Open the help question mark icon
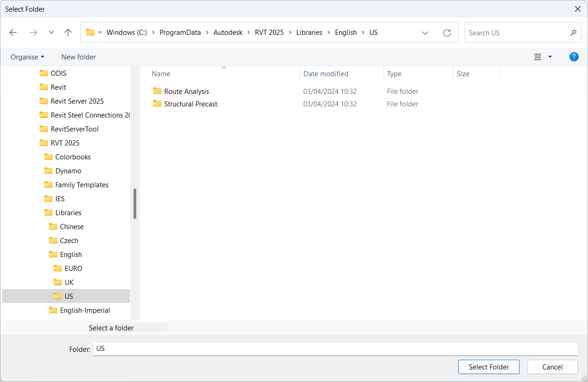The image size is (588, 382). [x=574, y=57]
